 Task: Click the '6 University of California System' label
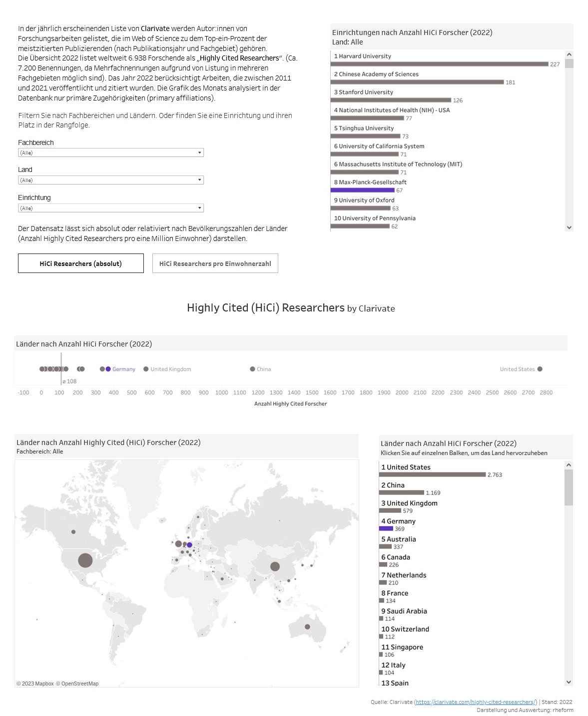click(x=379, y=146)
